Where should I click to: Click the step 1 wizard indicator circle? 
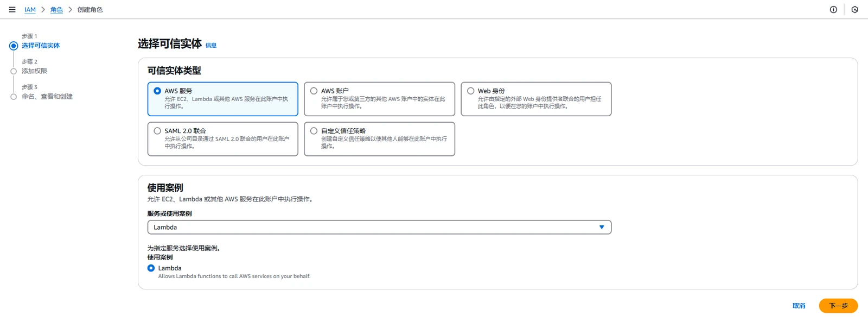[14, 46]
